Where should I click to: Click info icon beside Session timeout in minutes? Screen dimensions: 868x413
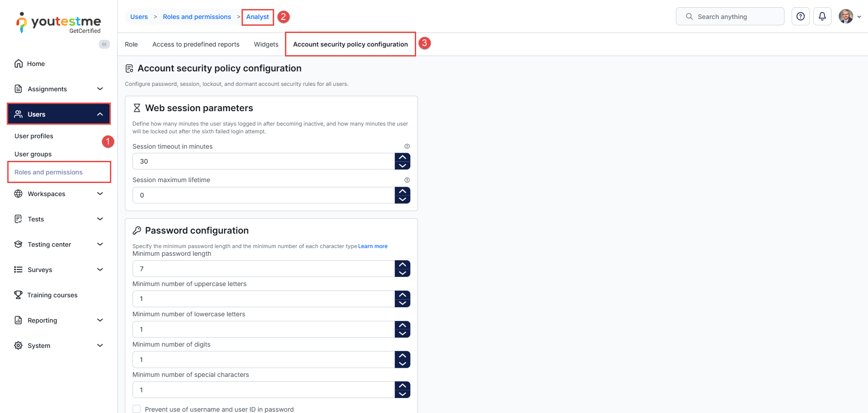tap(407, 146)
